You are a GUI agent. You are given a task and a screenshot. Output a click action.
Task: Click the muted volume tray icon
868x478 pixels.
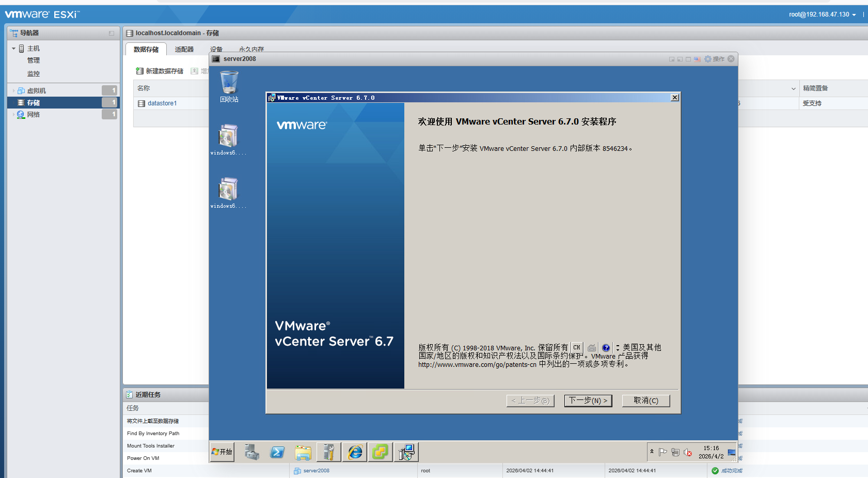pos(688,452)
